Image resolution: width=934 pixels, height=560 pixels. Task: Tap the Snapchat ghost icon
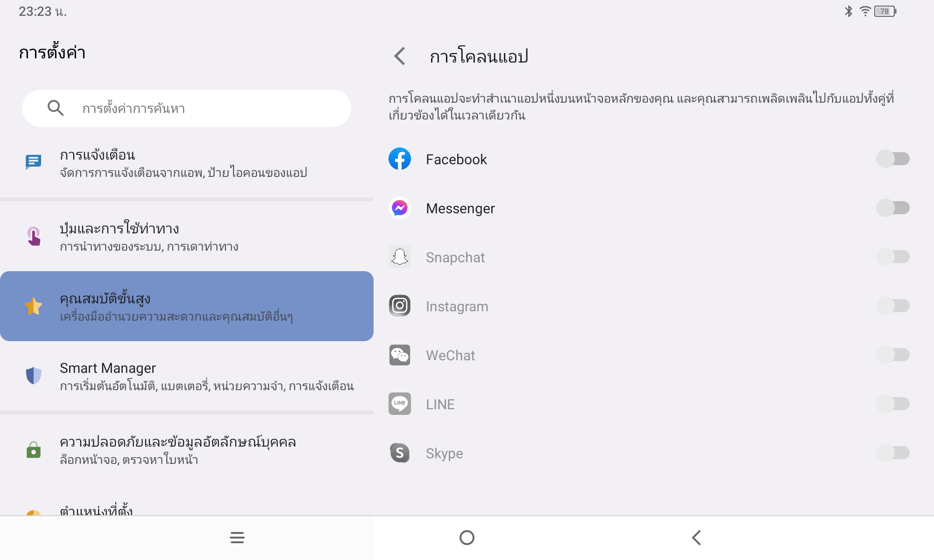[400, 257]
